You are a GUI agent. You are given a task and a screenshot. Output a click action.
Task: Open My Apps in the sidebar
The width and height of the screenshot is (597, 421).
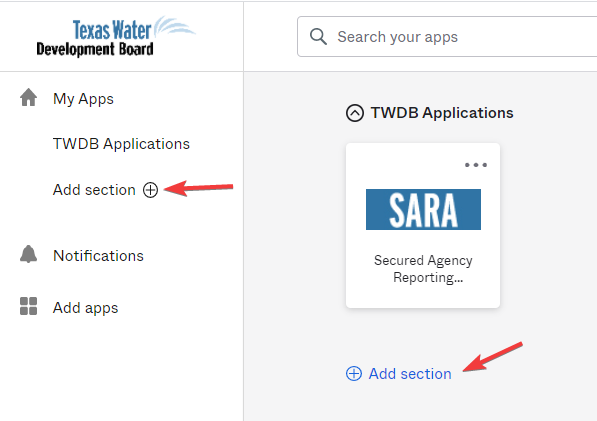pyautogui.click(x=83, y=99)
